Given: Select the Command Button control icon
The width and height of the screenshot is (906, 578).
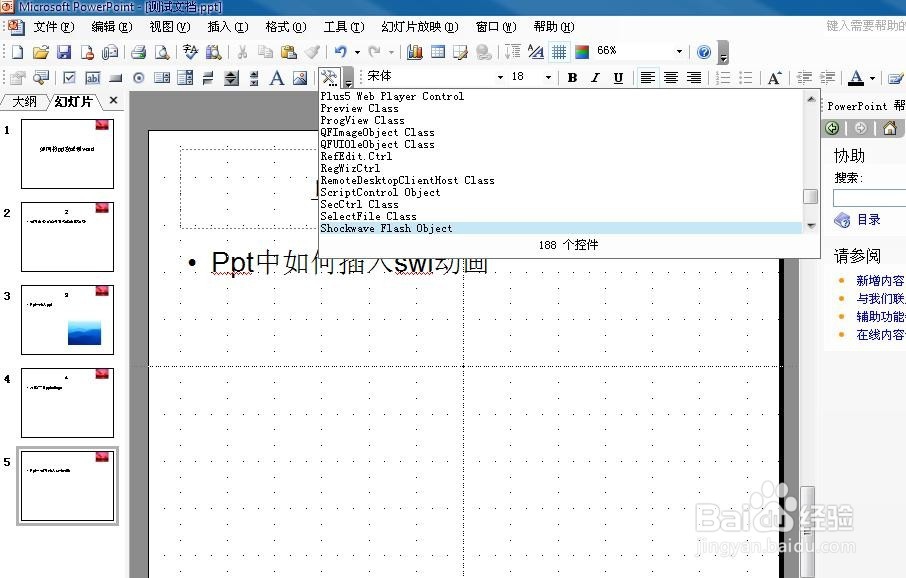Looking at the screenshot, I should [114, 77].
